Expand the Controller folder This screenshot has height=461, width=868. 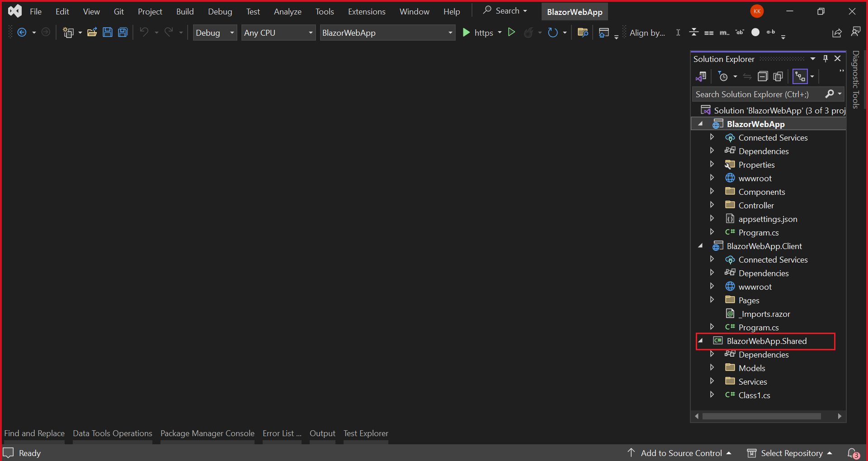712,205
